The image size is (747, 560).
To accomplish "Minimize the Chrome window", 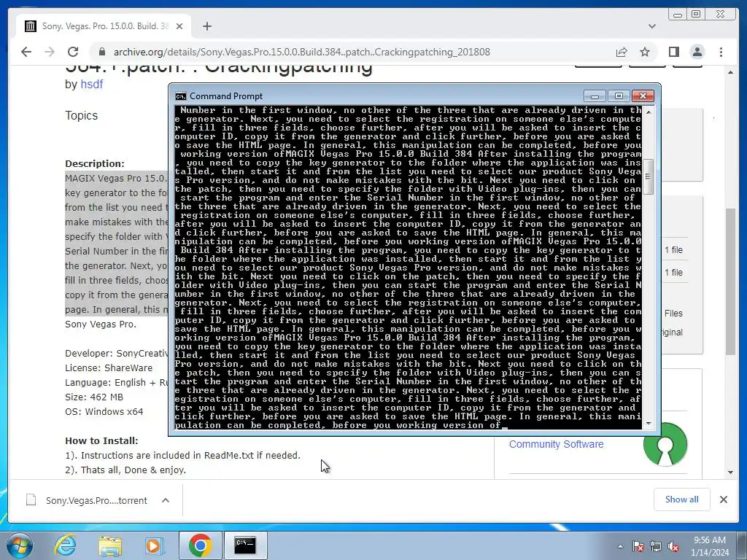I will [678, 15].
